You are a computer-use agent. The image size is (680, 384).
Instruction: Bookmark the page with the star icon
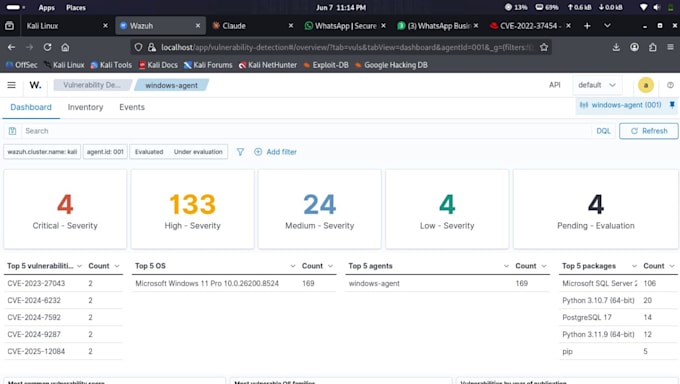pyautogui.click(x=544, y=47)
